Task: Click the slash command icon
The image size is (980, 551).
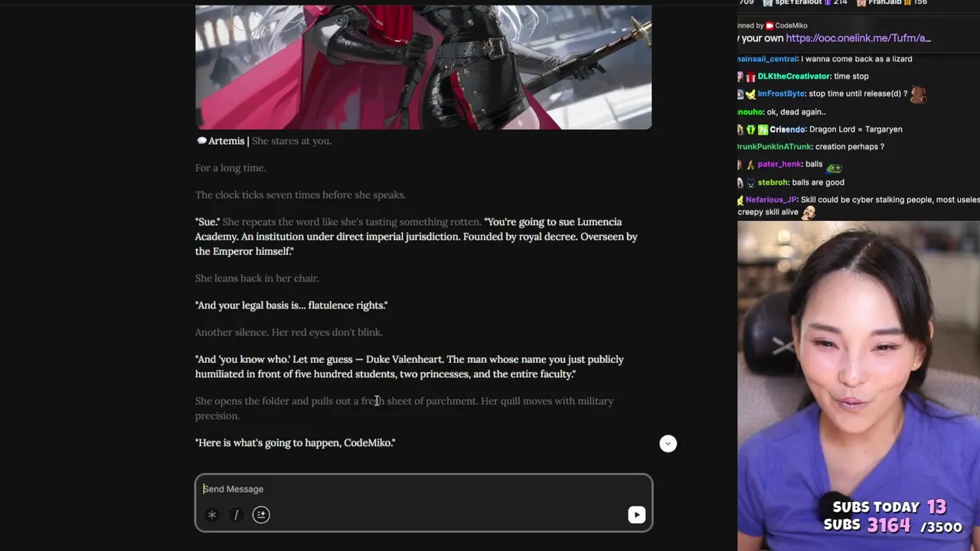Action: click(237, 515)
